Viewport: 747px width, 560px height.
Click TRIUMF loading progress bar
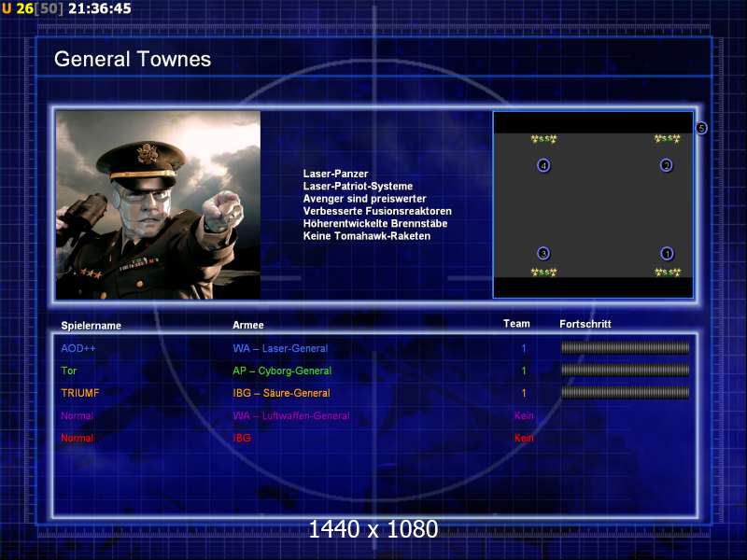(625, 392)
